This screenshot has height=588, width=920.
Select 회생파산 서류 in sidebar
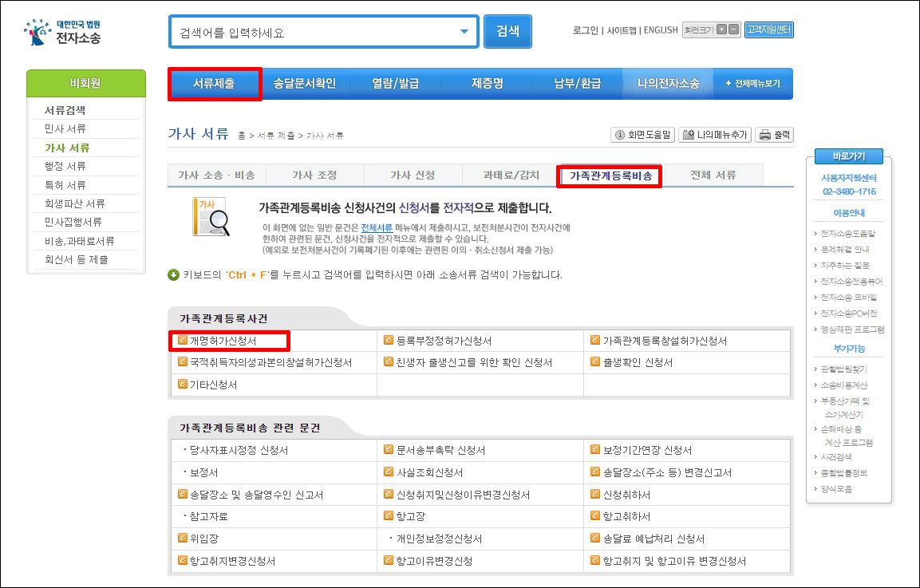click(x=74, y=203)
